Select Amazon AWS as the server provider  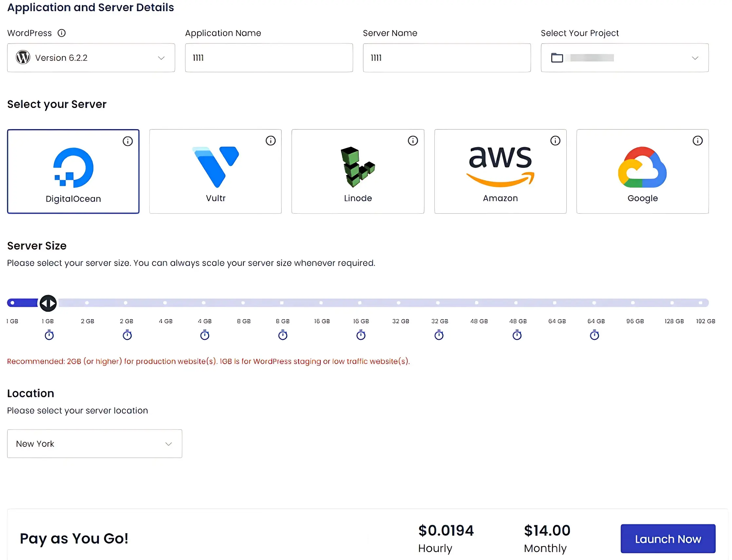coord(500,171)
